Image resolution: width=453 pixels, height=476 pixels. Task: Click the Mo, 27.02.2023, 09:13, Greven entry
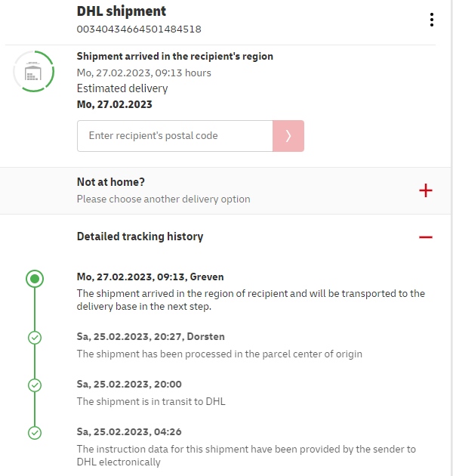[x=150, y=277]
